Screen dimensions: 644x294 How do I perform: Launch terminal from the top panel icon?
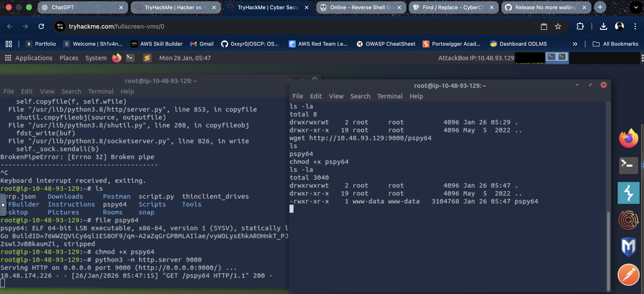[x=130, y=58]
